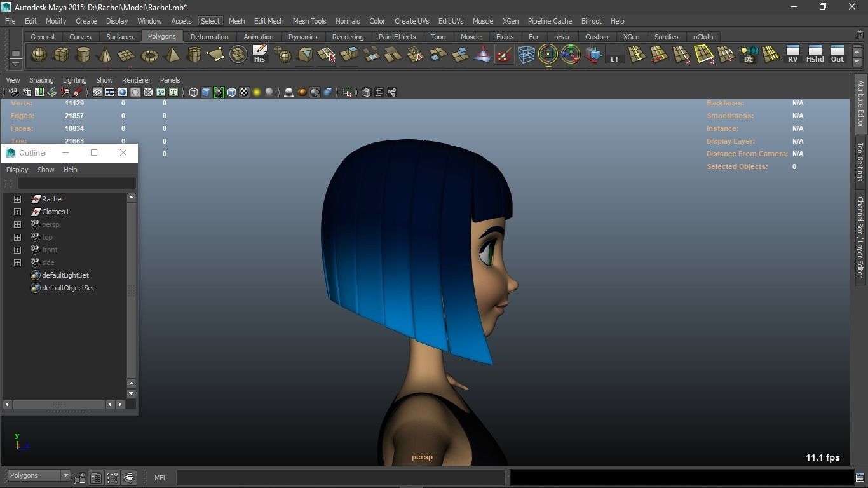This screenshot has height=488, width=868.
Task: Switch to the Rendering shelf tab
Action: click(348, 37)
